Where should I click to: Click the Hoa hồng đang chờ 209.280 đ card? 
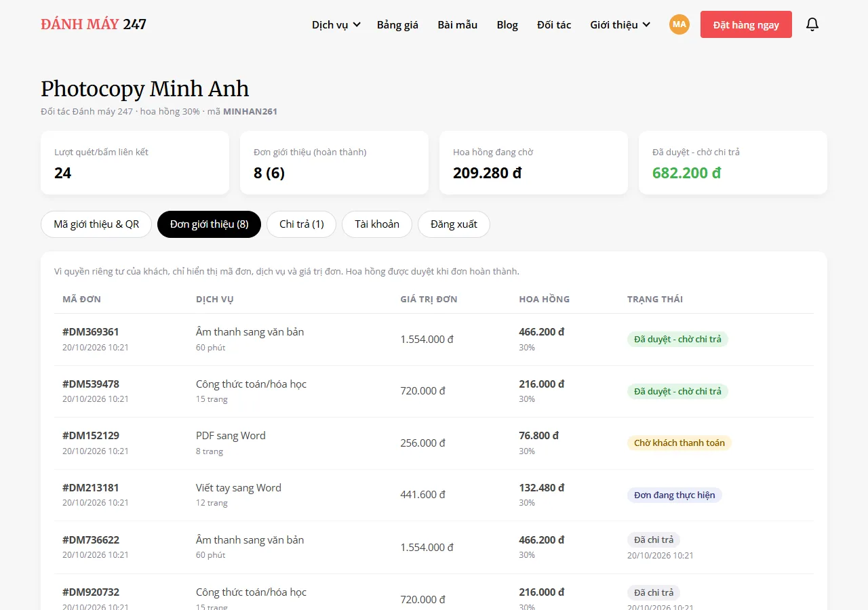(x=534, y=163)
